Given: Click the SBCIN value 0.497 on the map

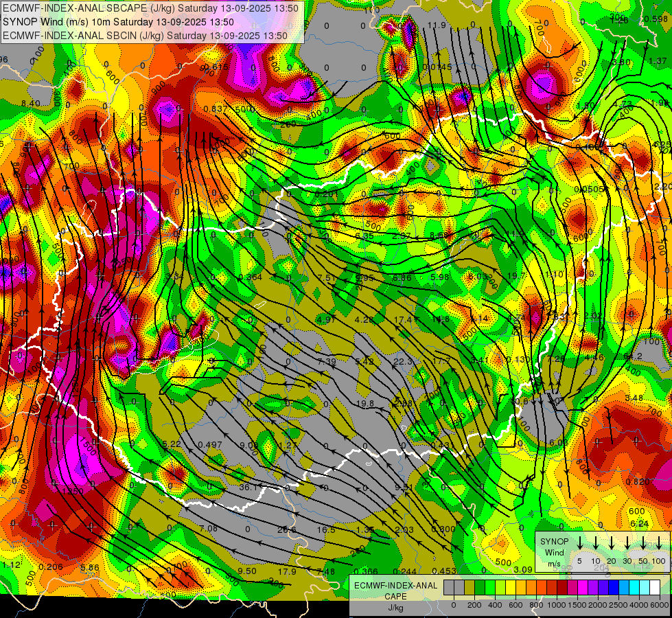Looking at the screenshot, I should pos(210,445).
